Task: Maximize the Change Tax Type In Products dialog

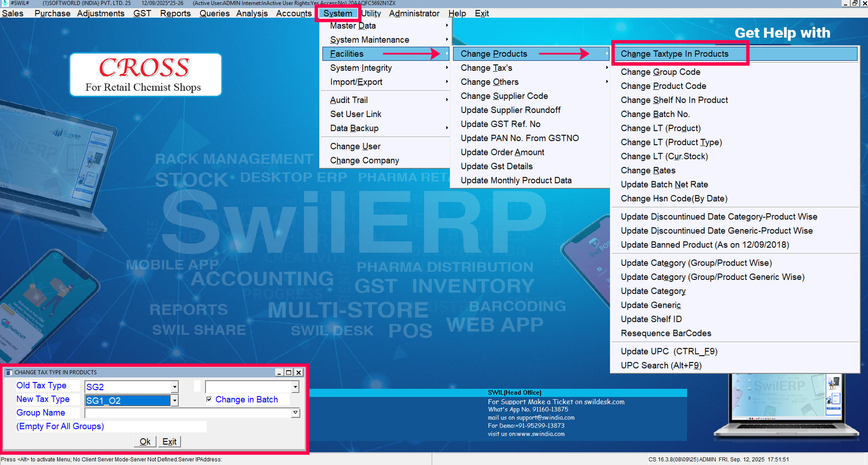Action: point(288,372)
